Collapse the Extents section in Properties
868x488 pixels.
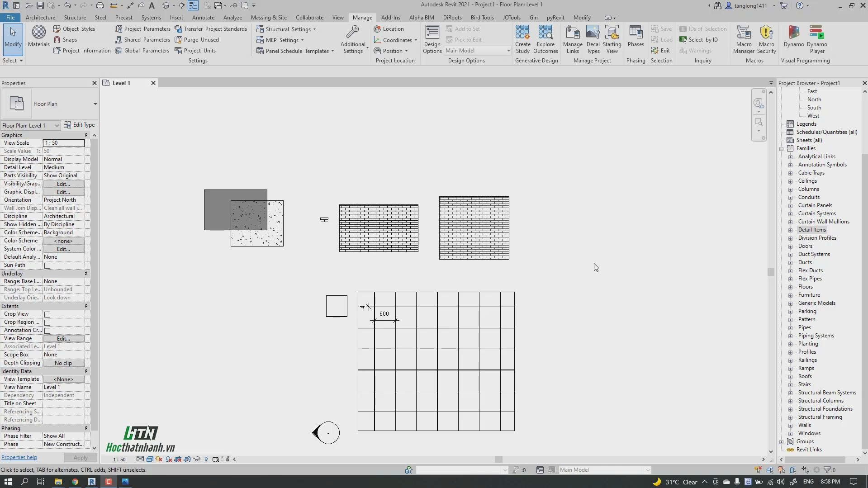(85, 306)
